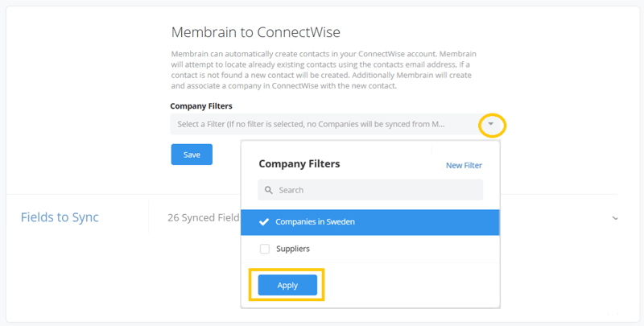This screenshot has width=644, height=326.
Task: Choose the Suppliers option label
Action: pos(293,249)
